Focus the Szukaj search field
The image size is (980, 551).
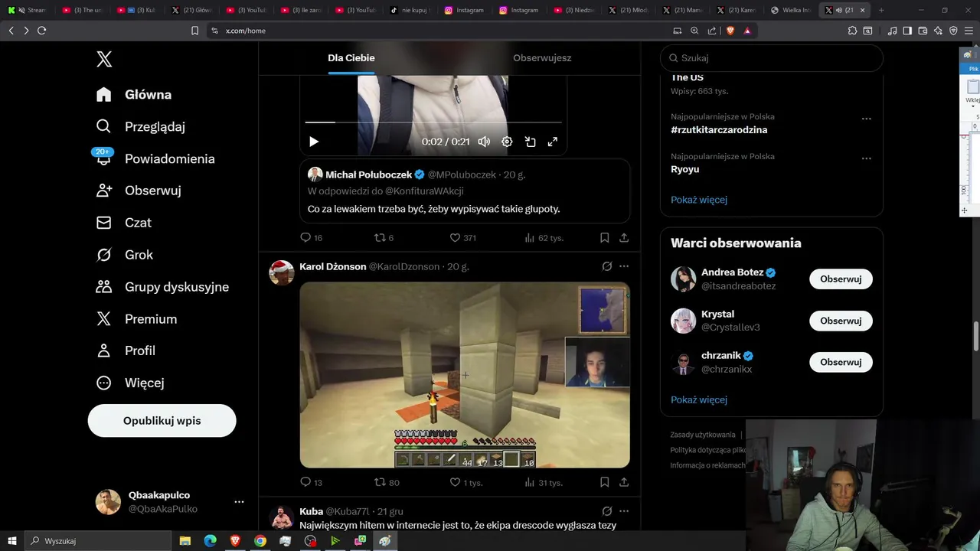(772, 58)
